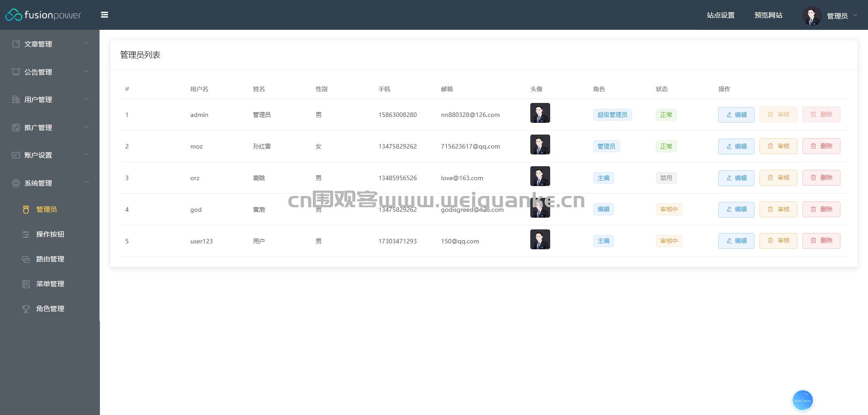Click the username user123 cell

coord(202,241)
